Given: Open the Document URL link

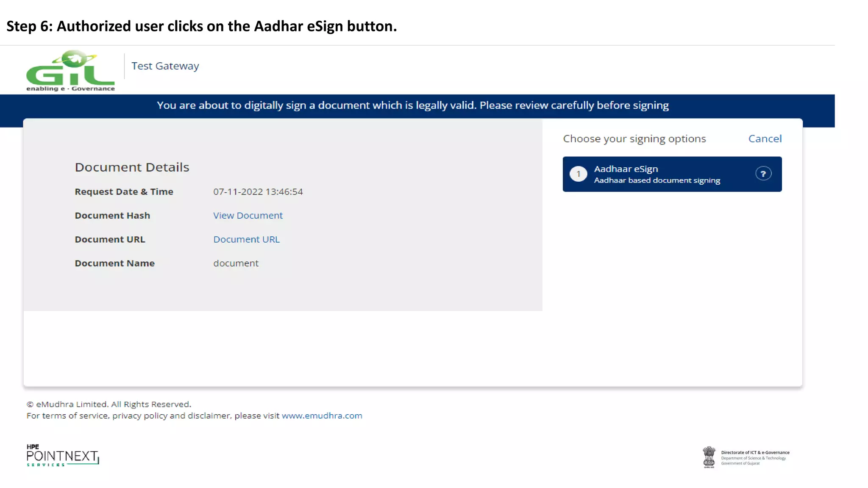Looking at the screenshot, I should [x=246, y=239].
